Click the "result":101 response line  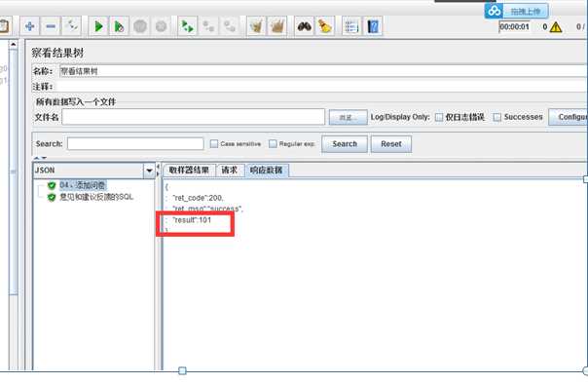pos(192,220)
